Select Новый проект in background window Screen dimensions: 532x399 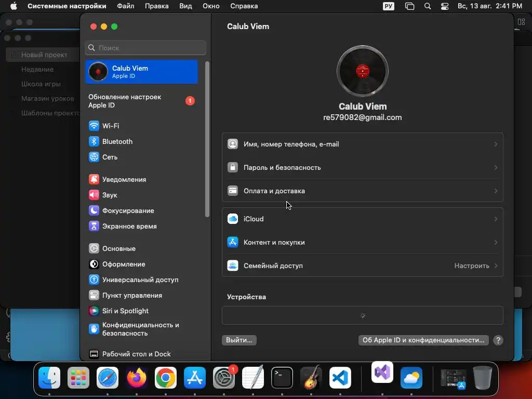coord(43,55)
